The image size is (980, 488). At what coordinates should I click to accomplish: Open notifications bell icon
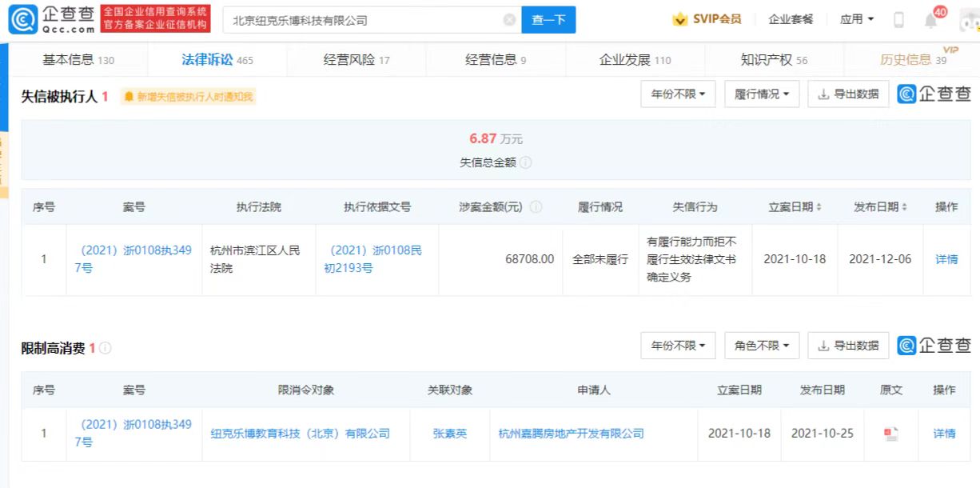(931, 20)
